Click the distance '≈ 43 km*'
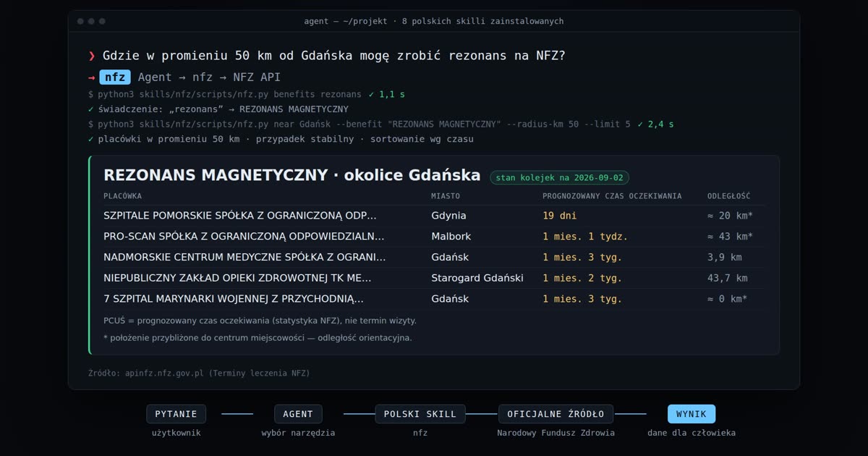 click(x=730, y=237)
